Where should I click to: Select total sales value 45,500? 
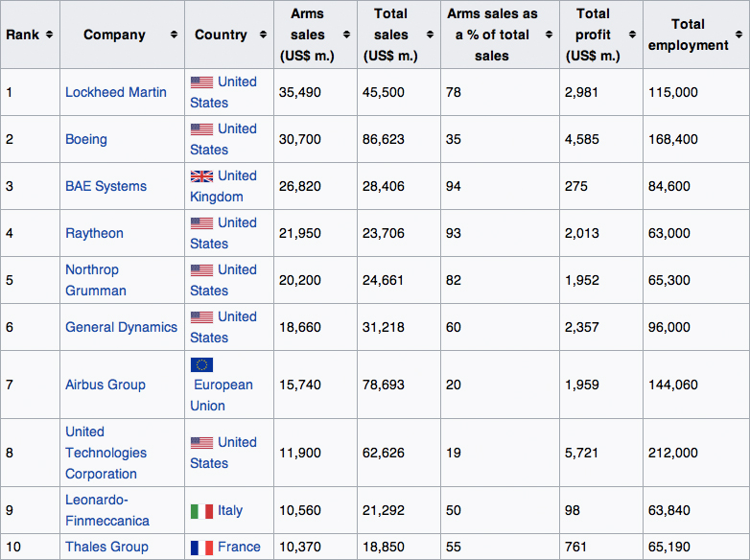click(383, 92)
